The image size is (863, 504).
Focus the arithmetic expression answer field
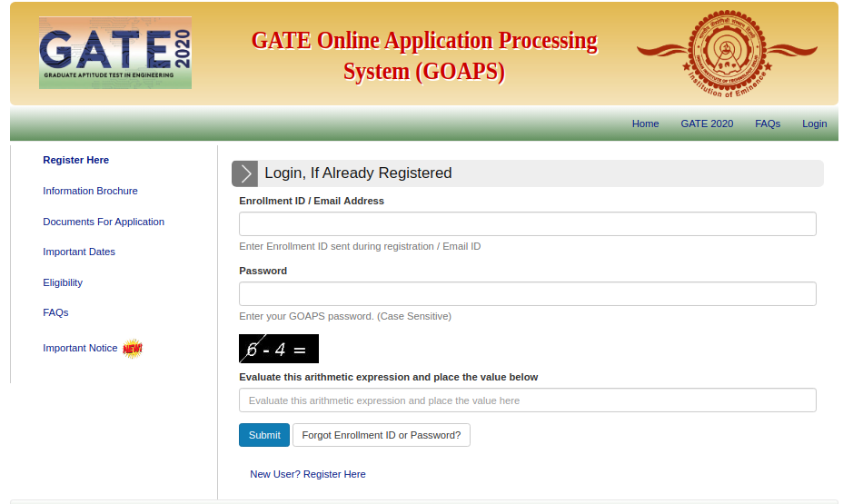[x=527, y=400]
